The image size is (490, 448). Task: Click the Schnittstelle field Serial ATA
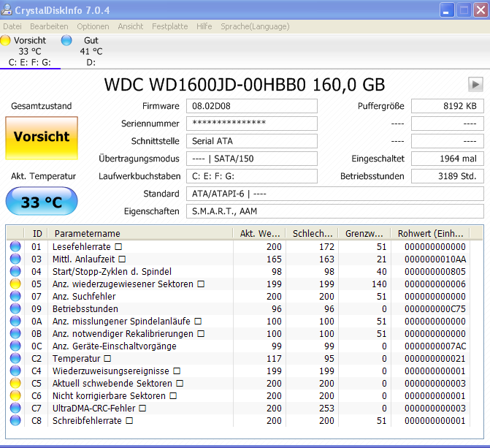(252, 141)
